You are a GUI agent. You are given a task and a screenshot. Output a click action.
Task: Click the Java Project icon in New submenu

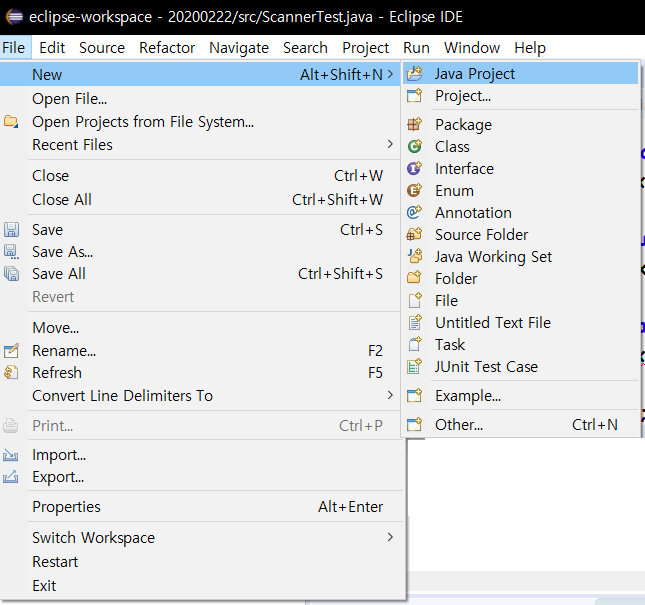point(414,74)
